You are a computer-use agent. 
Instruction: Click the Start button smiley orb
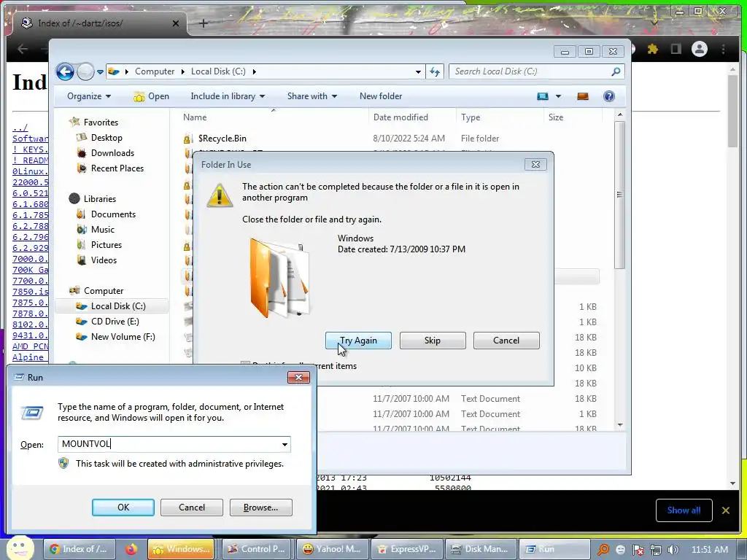point(20,548)
